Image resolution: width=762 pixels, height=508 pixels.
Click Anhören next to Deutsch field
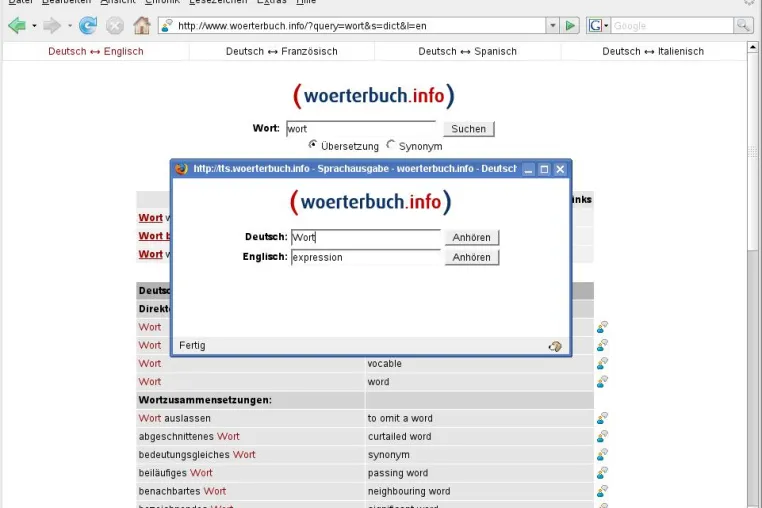(471, 237)
